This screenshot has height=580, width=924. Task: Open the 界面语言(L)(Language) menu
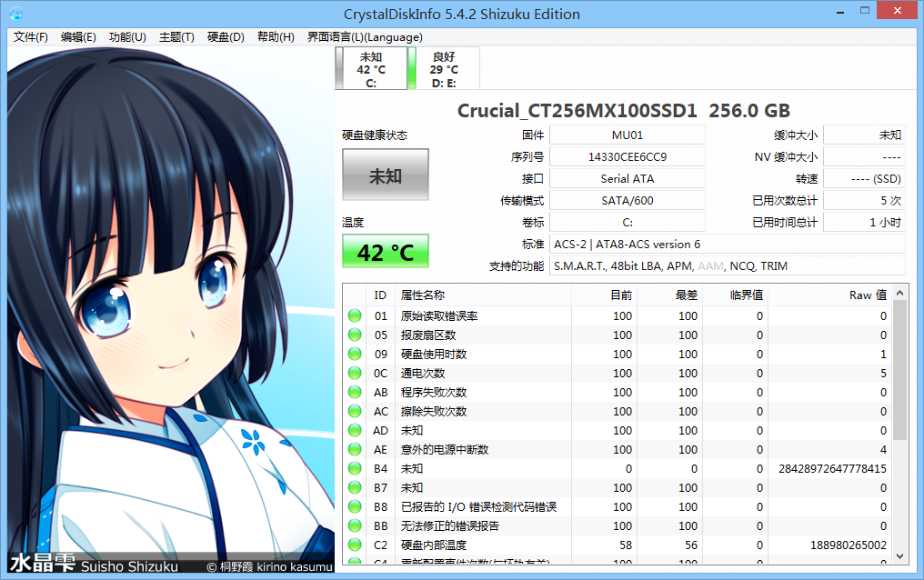pos(365,37)
